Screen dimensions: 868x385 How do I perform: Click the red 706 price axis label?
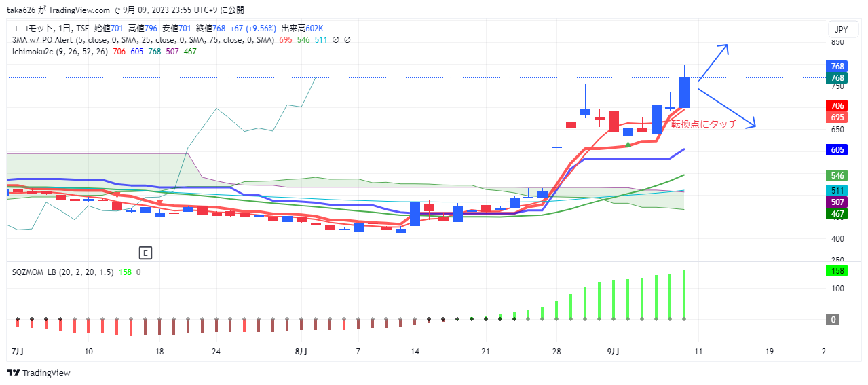tap(837, 106)
